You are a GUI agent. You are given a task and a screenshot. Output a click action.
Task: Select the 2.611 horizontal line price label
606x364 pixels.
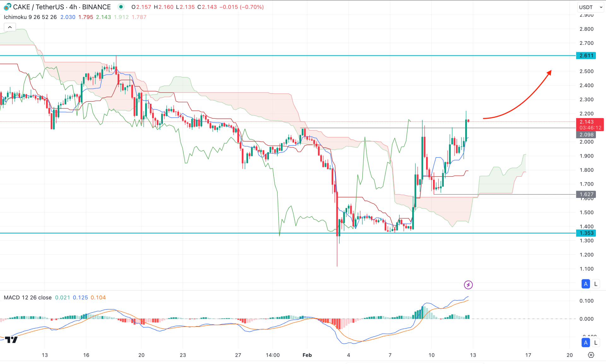586,56
